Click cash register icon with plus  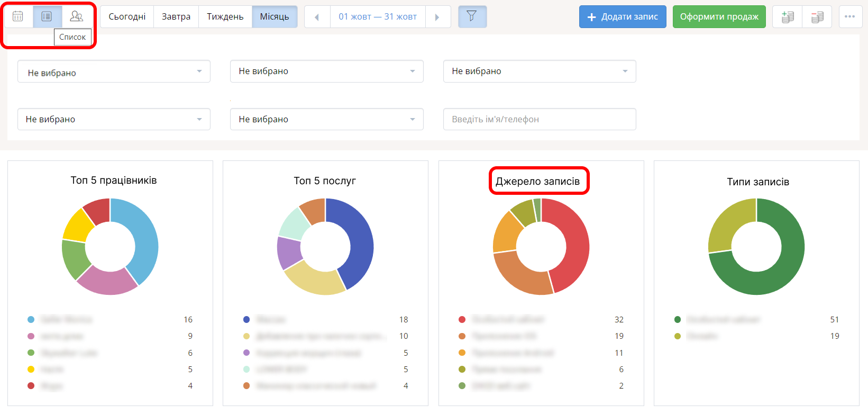(787, 17)
